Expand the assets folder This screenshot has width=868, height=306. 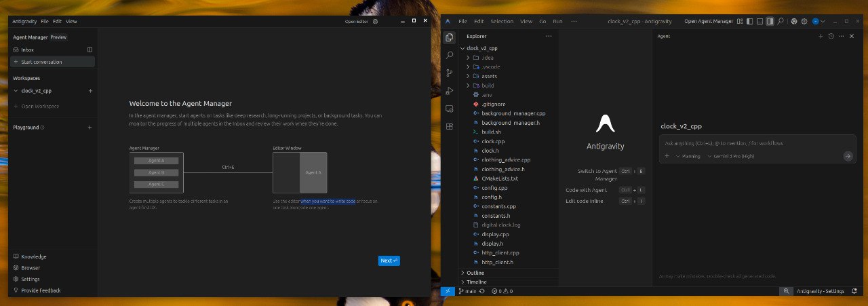[x=489, y=76]
